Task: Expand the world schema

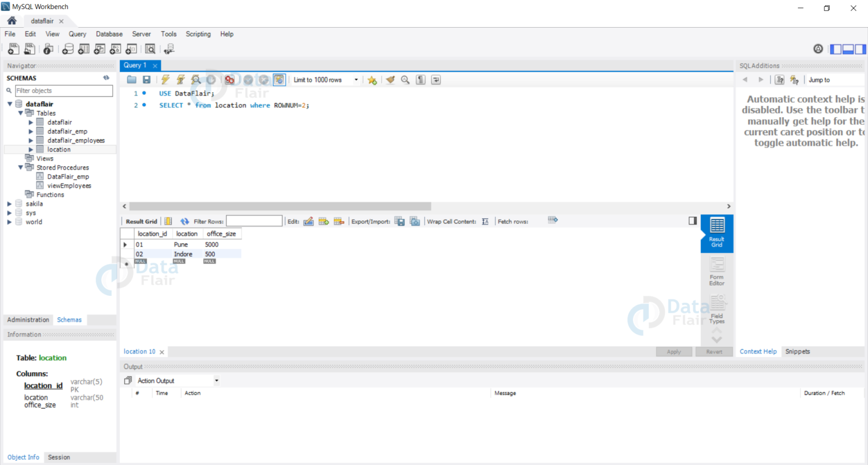Action: pyautogui.click(x=10, y=222)
